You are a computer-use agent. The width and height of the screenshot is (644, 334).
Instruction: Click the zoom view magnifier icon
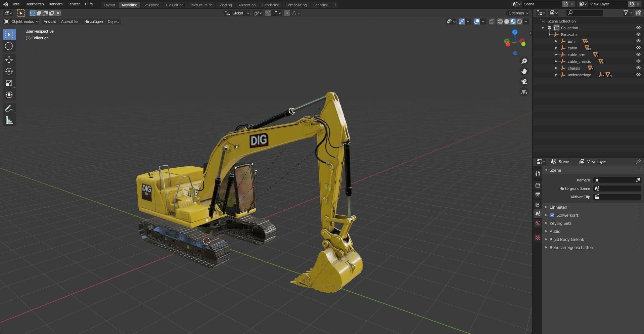(x=524, y=61)
